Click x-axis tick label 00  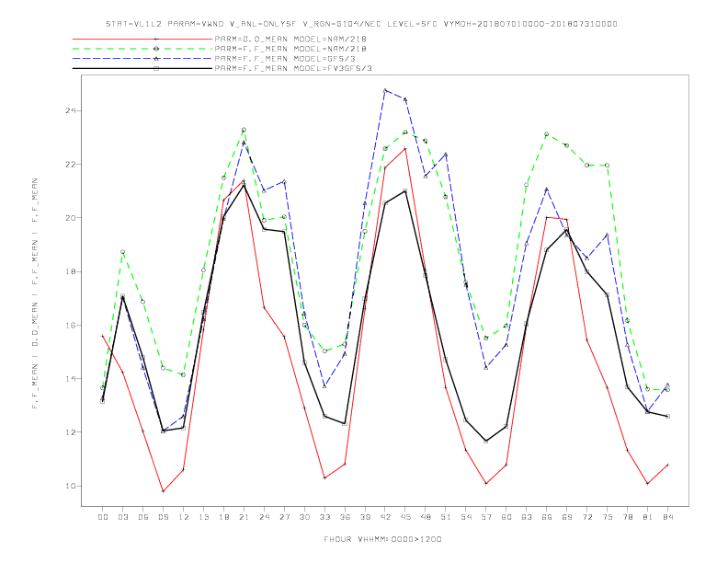[x=103, y=517]
